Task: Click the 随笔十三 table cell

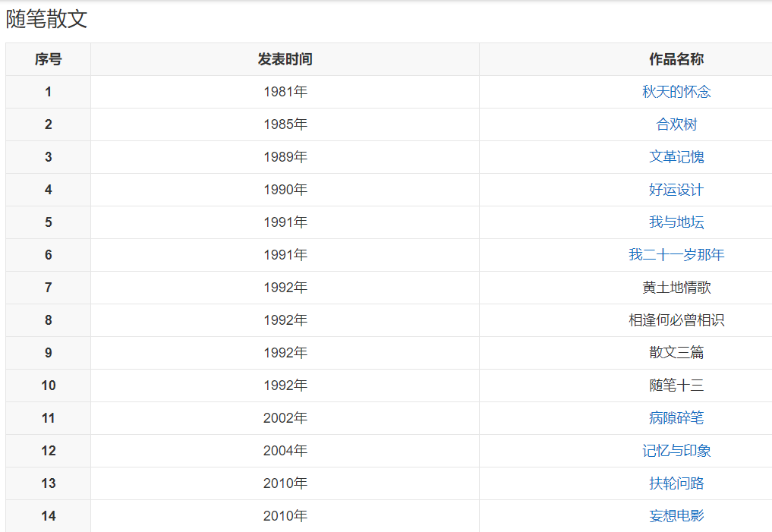Action: 676,386
